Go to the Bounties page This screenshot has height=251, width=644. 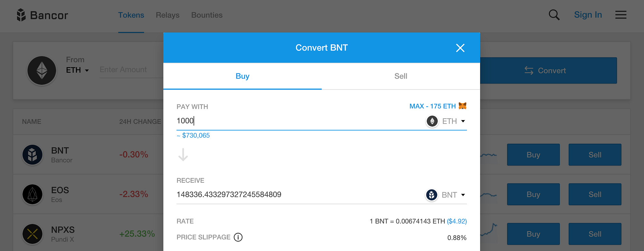coord(207,15)
